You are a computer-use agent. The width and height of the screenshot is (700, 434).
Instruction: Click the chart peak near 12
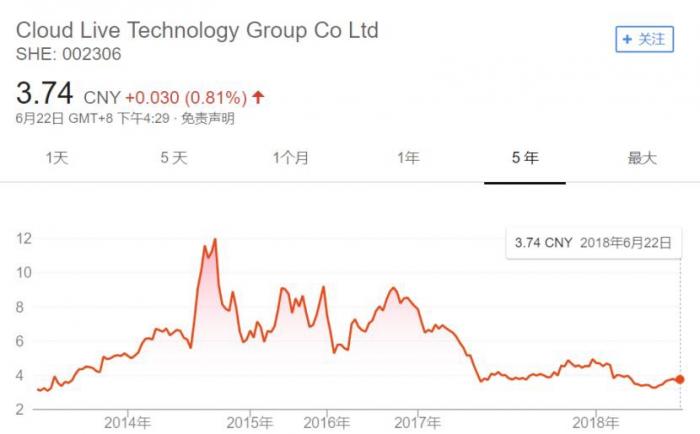[215, 240]
